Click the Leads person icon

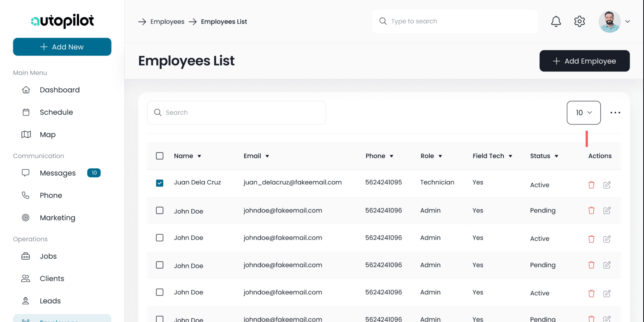pos(26,301)
